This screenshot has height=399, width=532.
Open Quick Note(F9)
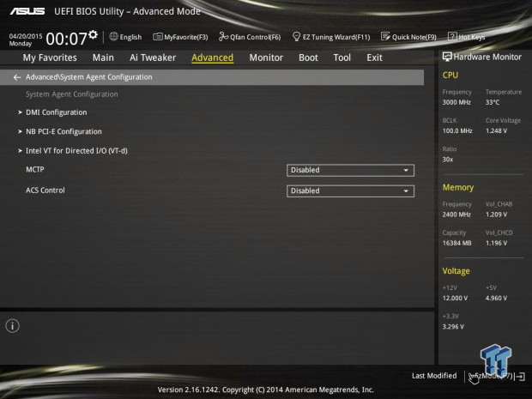click(408, 37)
